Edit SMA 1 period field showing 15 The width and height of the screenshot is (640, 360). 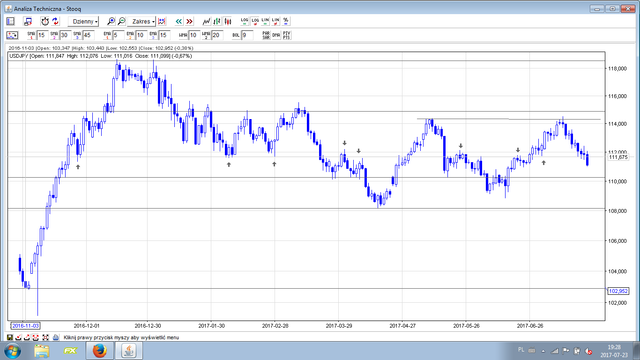tap(42, 36)
